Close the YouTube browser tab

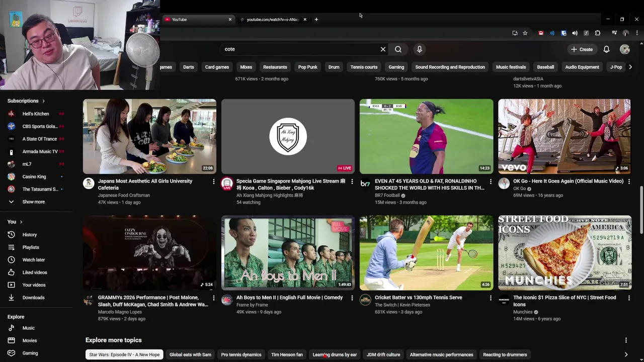click(x=230, y=20)
